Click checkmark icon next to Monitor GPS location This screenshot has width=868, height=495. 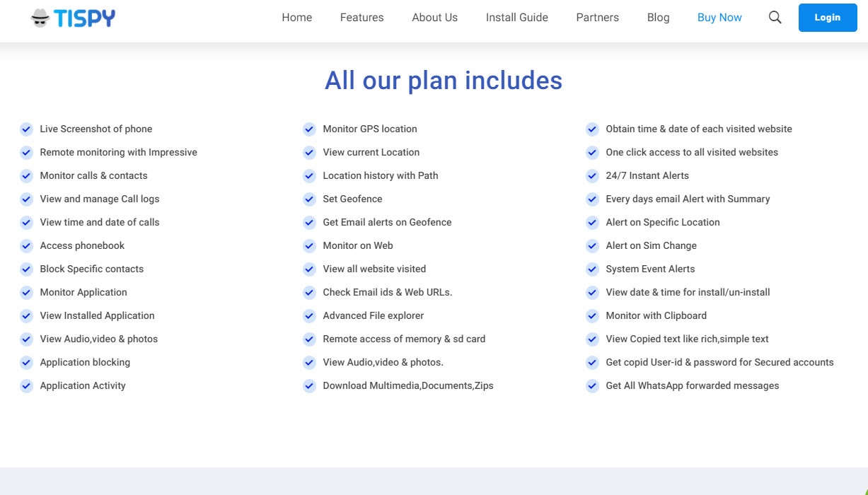tap(309, 129)
